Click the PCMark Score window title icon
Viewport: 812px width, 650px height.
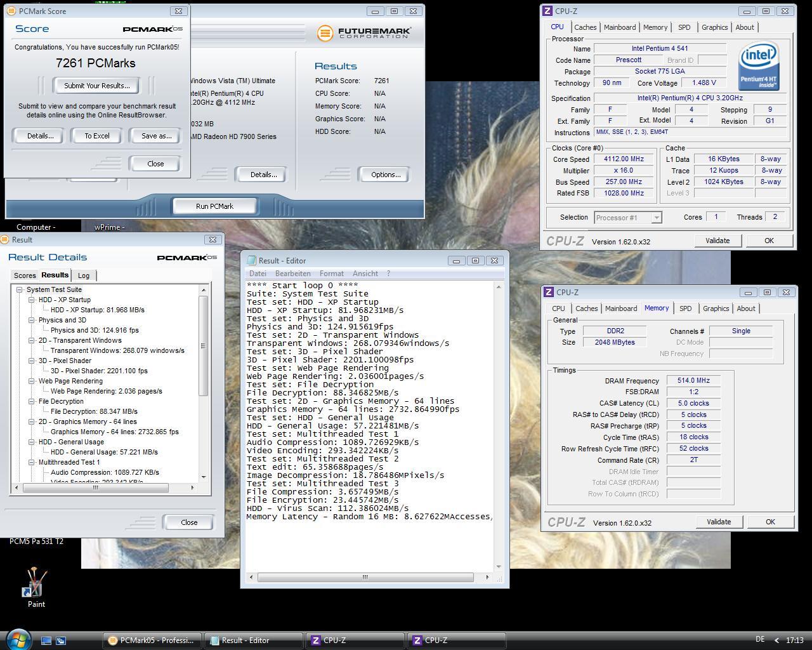pos(11,11)
